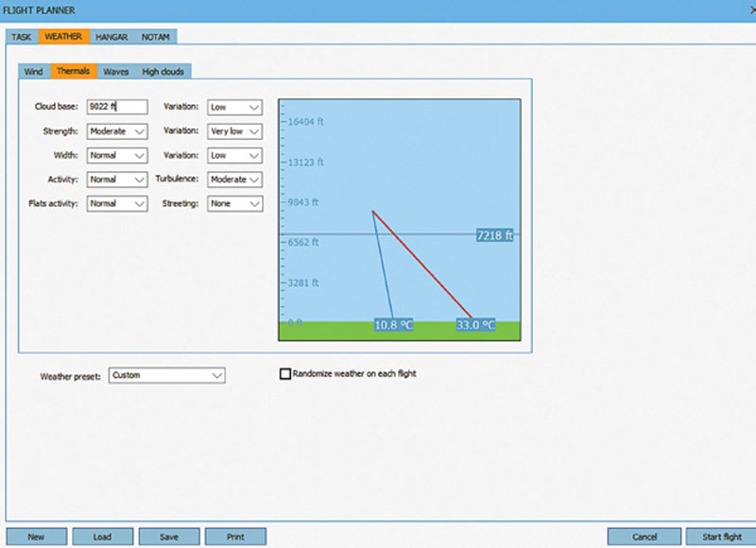
Task: Open the Streeting dropdown
Action: [x=234, y=203]
